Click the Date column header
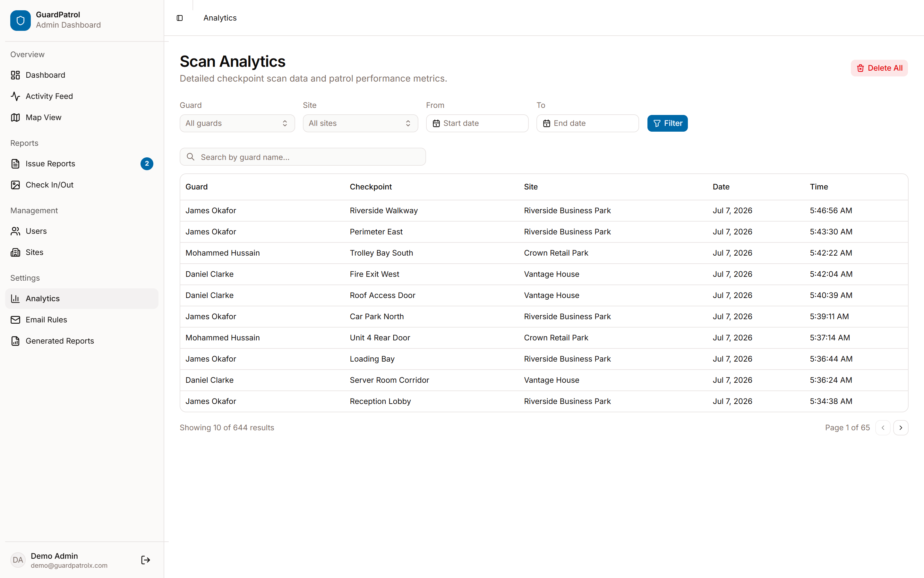Viewport: 924px width, 578px height. [721, 187]
